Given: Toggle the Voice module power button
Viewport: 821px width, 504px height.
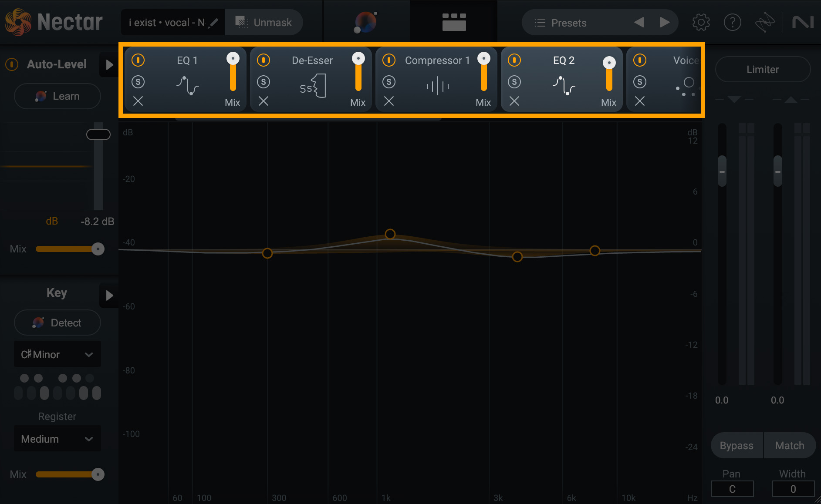Looking at the screenshot, I should tap(640, 60).
